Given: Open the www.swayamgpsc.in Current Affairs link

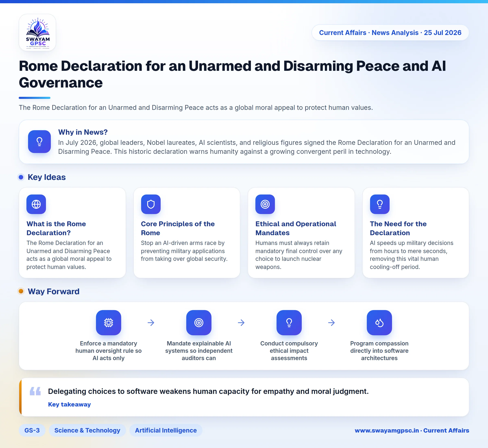Looking at the screenshot, I should click(412, 430).
